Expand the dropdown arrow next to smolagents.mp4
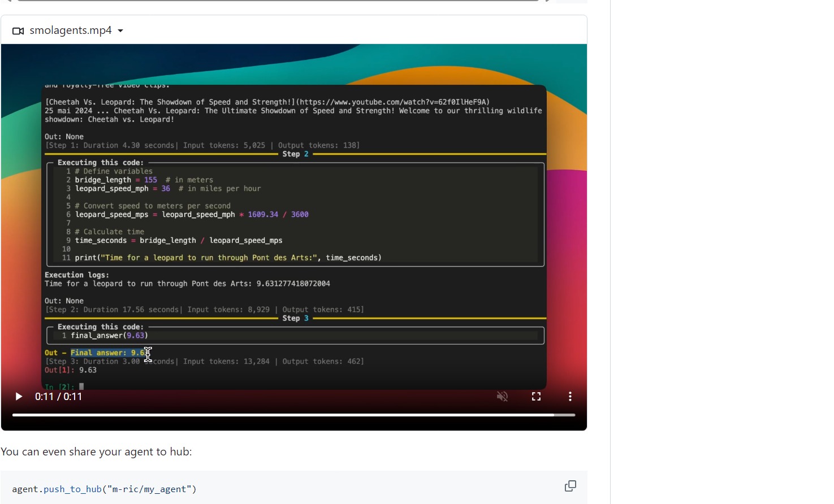 click(x=120, y=31)
